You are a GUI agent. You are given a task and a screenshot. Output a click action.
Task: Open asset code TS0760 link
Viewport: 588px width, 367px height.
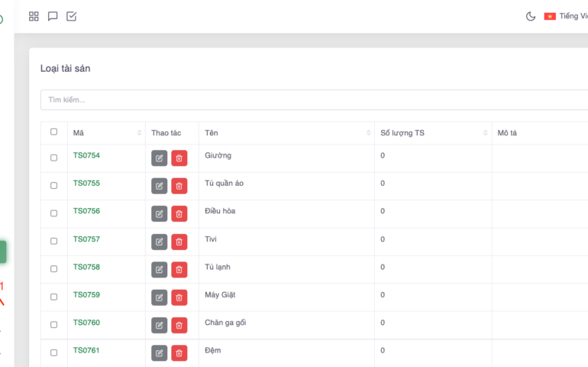(86, 323)
